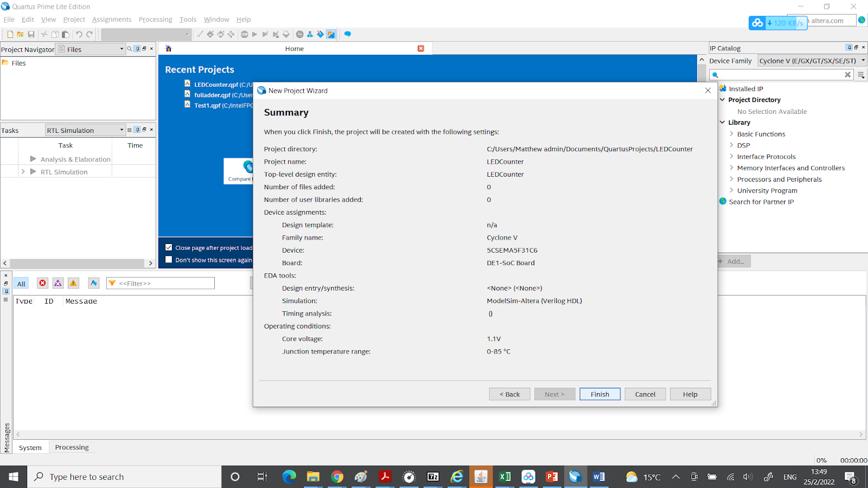Click the Undo toolbar icon

click(x=79, y=34)
